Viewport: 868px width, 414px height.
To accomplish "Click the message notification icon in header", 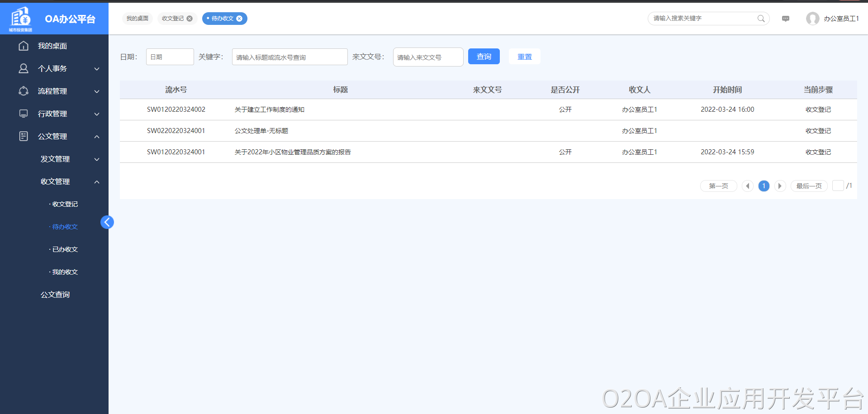I will [x=786, y=19].
